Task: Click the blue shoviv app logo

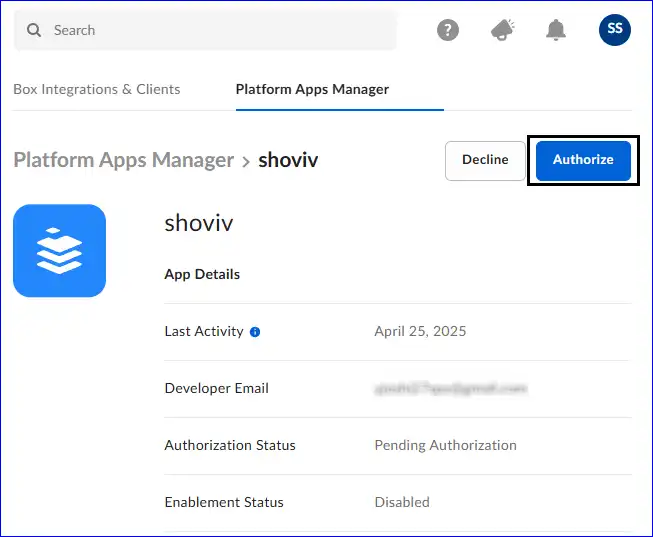Action: coord(59,251)
